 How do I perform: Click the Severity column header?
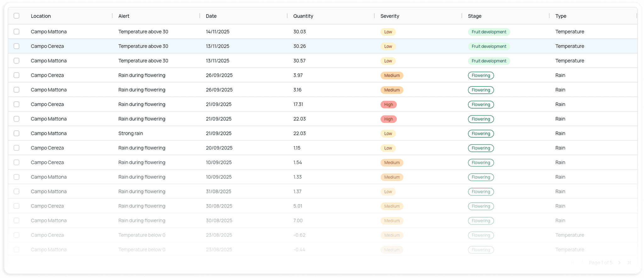(390, 16)
